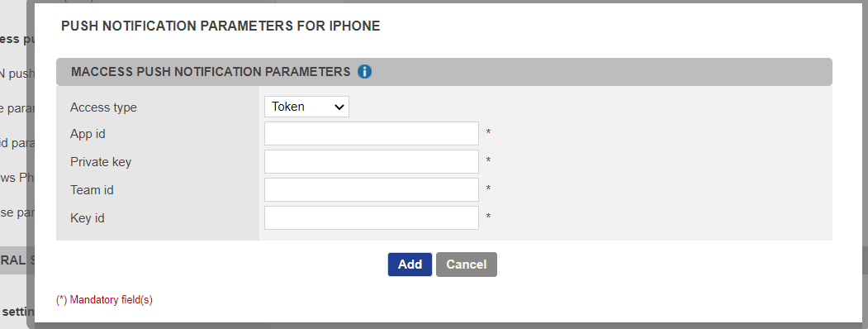Click the MACCESS PUSH NOTIFICATION PARAMETERS section header
This screenshot has width=868, height=329.
pos(211,72)
